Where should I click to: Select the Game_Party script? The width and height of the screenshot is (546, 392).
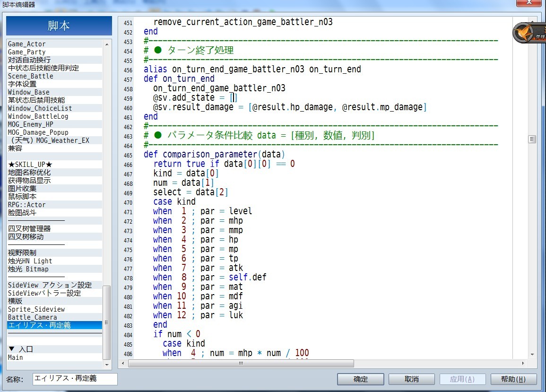tap(55, 52)
